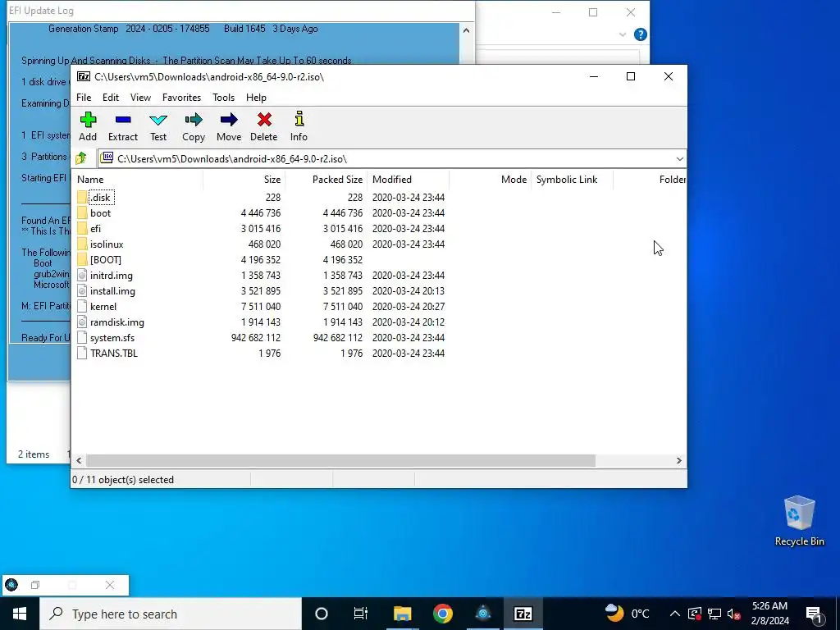Sort by the Packed Size column
The image size is (840, 630).
click(326, 180)
